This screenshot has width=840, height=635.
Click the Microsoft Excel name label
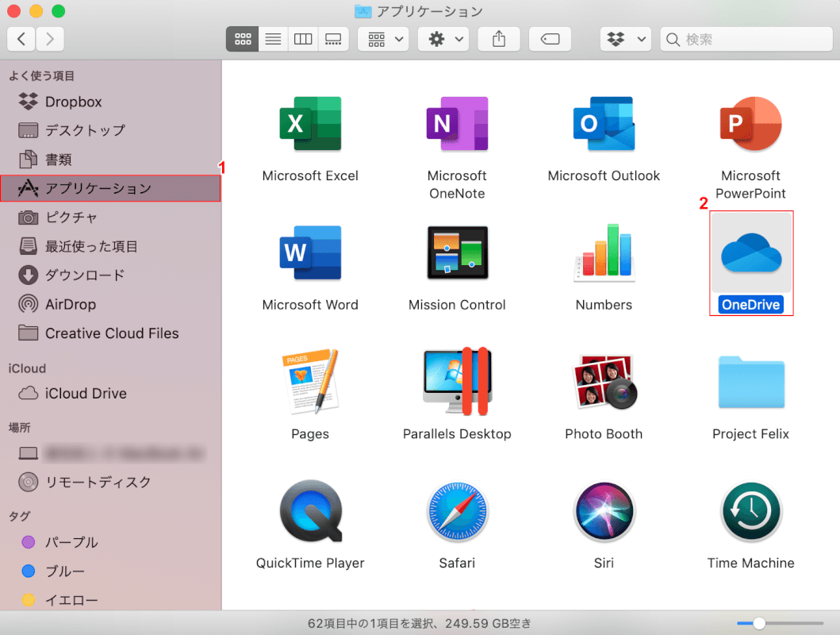(x=310, y=175)
